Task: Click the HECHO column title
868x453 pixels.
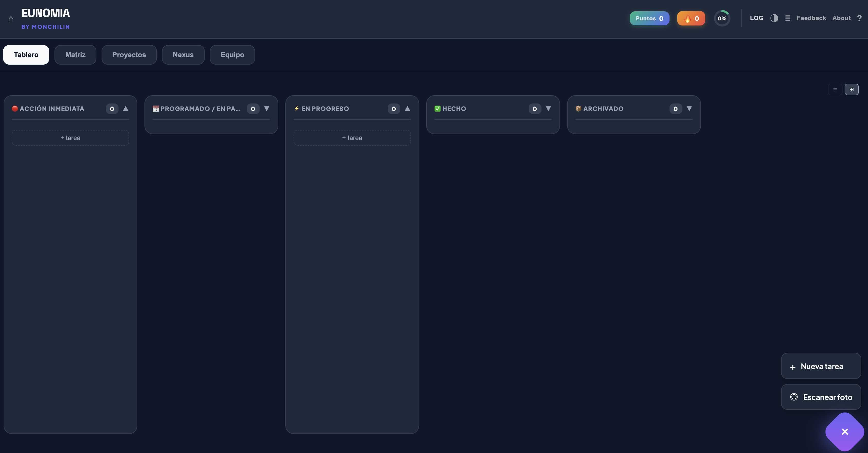Action: pyautogui.click(x=454, y=109)
